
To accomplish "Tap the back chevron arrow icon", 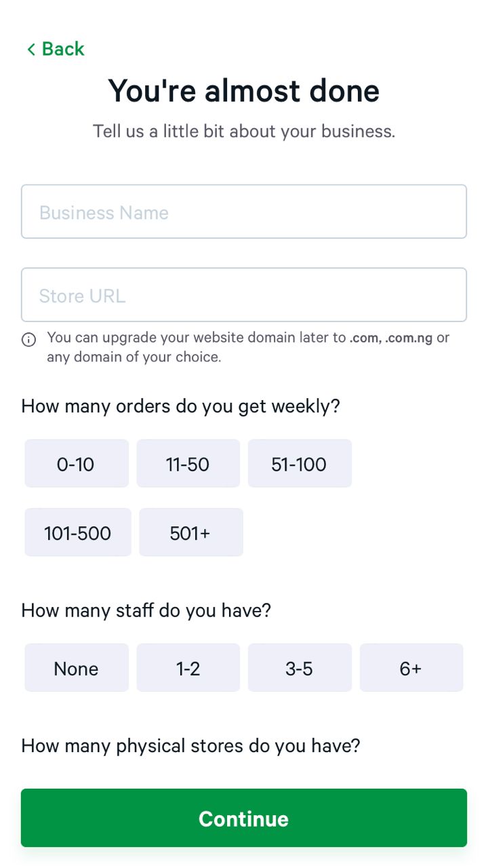I will (x=31, y=50).
